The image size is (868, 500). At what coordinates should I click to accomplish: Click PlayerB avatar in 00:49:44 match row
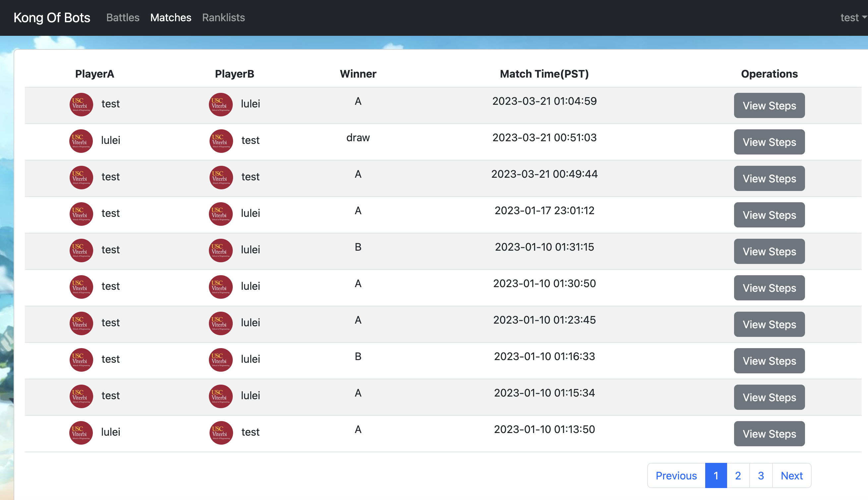(221, 177)
